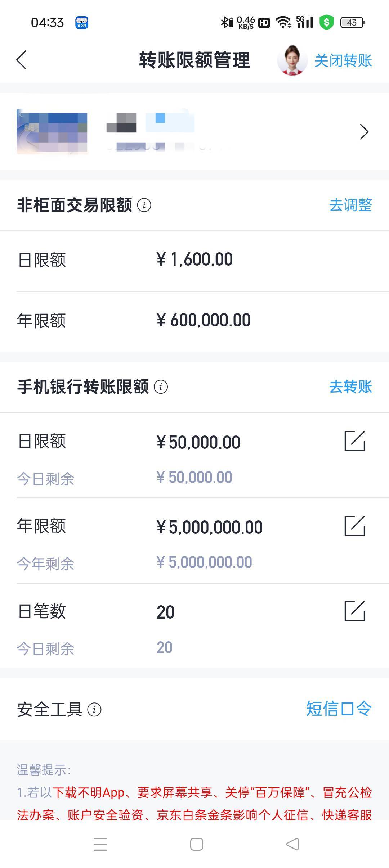The image size is (389, 868).
Task: Click 关闭转账 link
Action: pos(343,60)
